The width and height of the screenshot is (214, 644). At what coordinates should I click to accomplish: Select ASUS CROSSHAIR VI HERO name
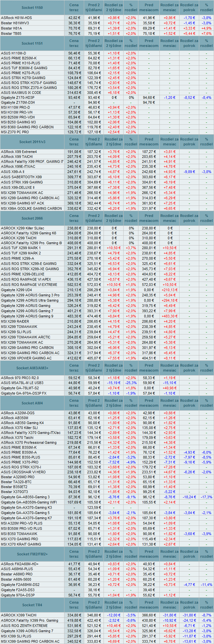23,472
